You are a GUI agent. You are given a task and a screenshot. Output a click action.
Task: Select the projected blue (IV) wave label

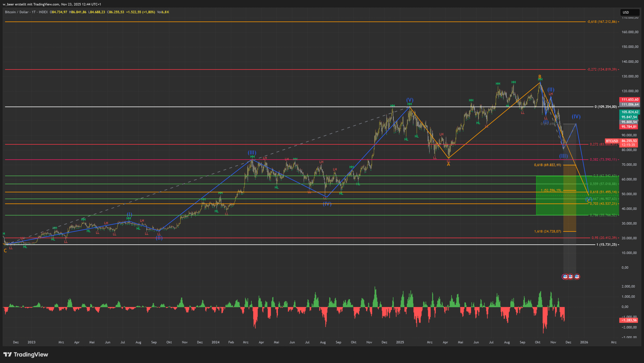pos(576,117)
